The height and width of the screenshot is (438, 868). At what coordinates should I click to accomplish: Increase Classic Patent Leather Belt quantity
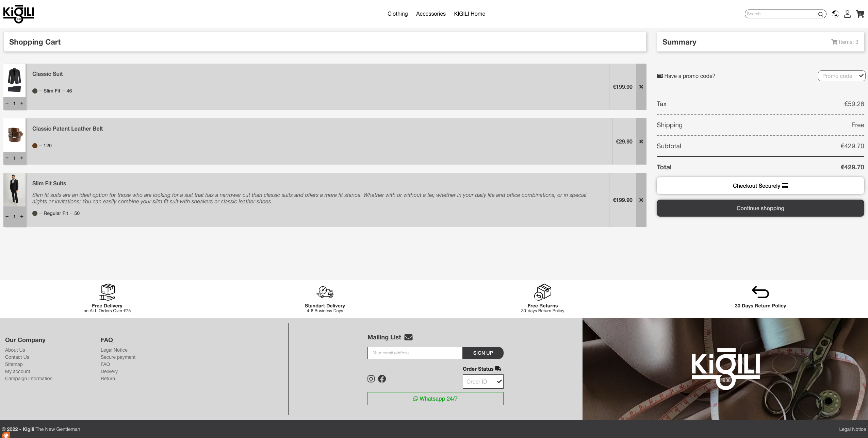(x=22, y=158)
